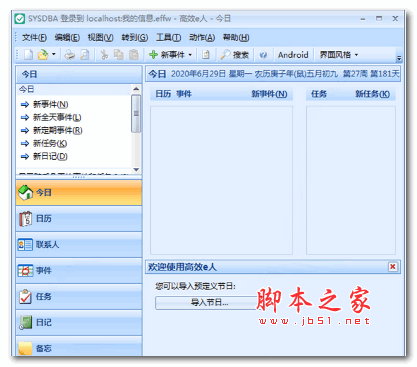Select 日记 navigation button
Image resolution: width=417 pixels, height=367 pixels.
coord(79,323)
